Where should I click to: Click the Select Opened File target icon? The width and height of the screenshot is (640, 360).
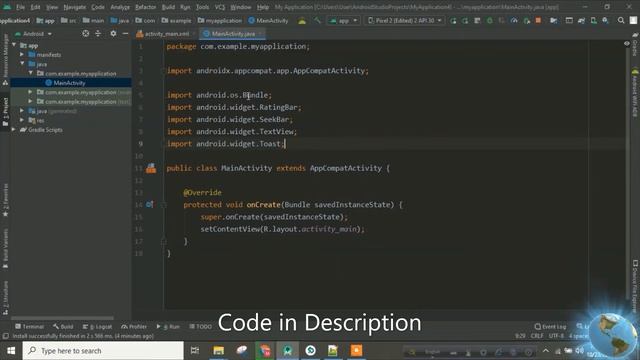coord(85,33)
